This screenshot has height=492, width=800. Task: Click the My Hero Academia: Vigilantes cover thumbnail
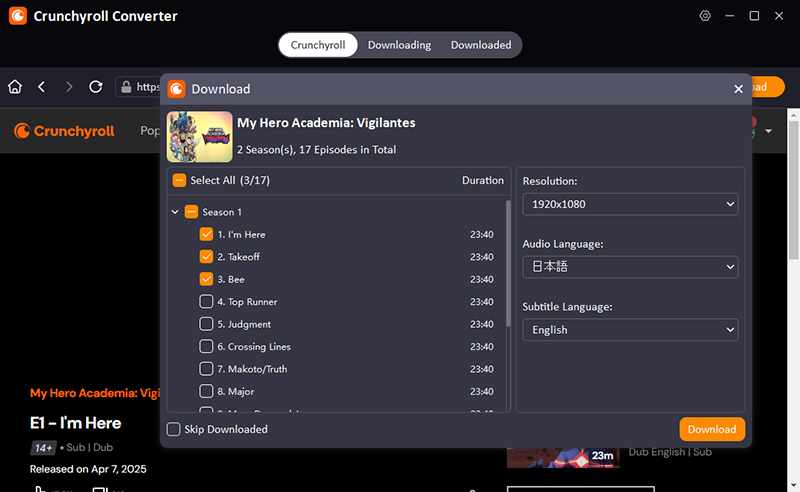coord(199,137)
